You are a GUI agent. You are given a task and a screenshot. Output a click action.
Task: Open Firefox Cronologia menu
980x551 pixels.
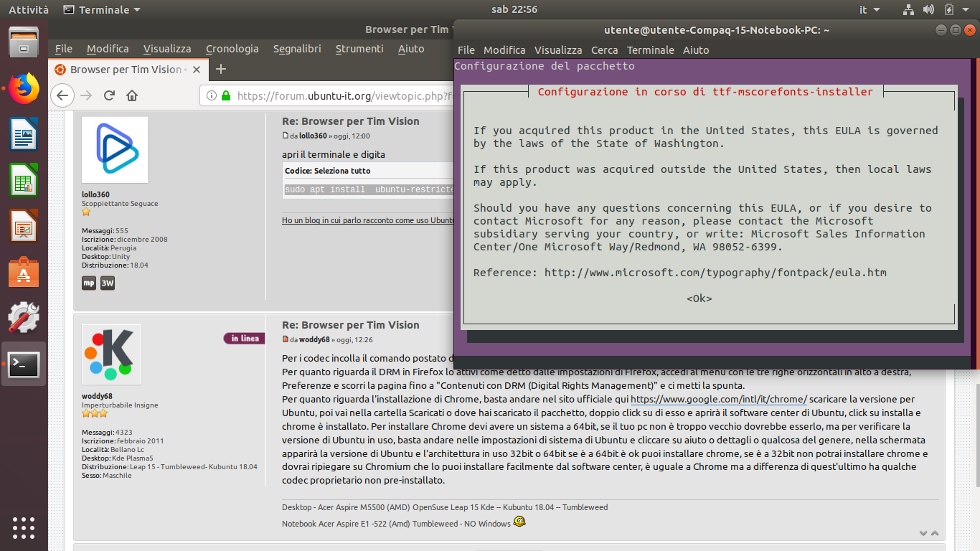click(x=232, y=49)
